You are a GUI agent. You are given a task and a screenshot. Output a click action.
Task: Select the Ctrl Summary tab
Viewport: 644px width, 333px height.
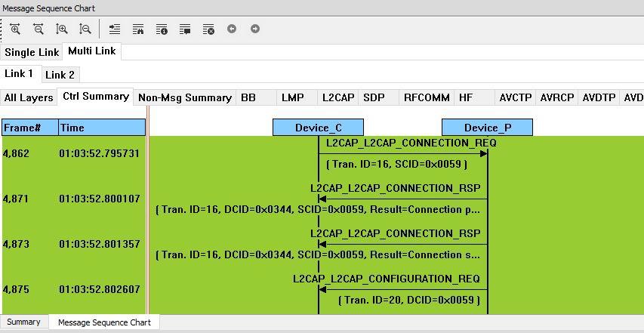(x=96, y=97)
